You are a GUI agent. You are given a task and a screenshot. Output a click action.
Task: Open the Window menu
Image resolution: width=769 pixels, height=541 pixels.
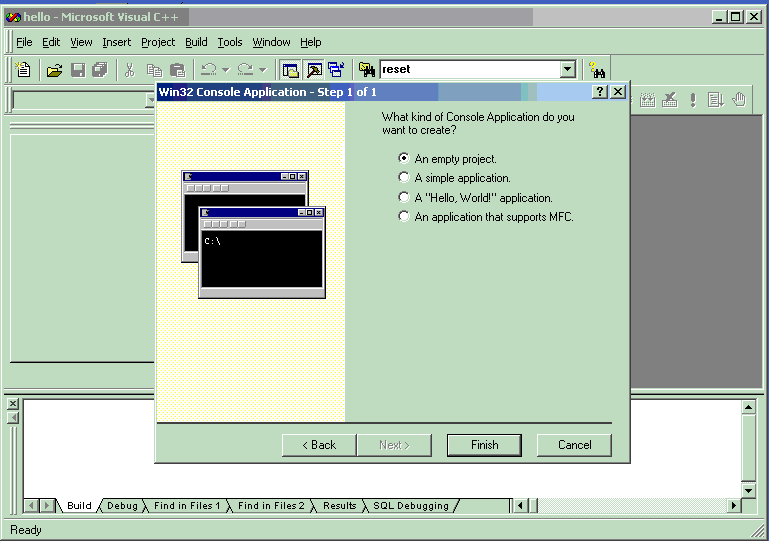271,42
